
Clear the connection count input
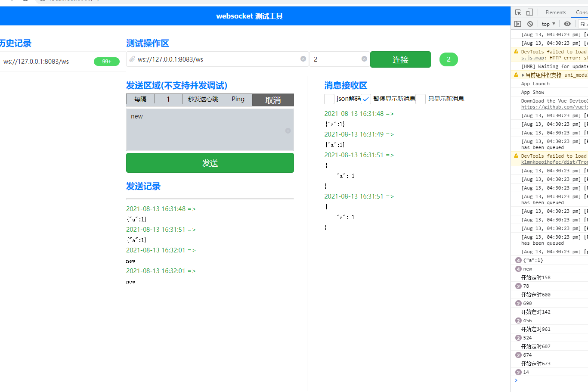pos(364,59)
